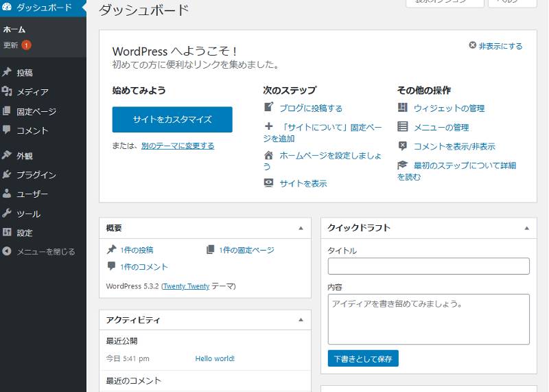549x392 pixels.
Task: Click the update count badge showing 1
Action: pos(26,45)
